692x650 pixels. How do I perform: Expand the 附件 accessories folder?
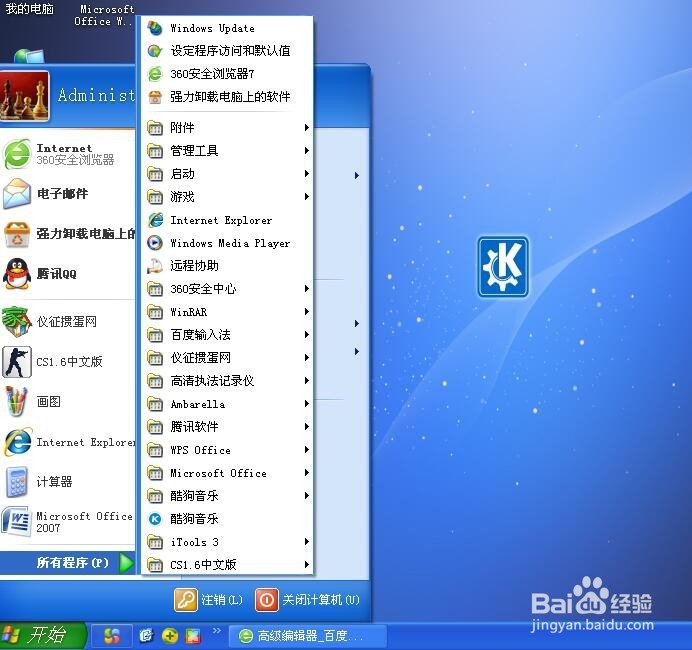227,128
